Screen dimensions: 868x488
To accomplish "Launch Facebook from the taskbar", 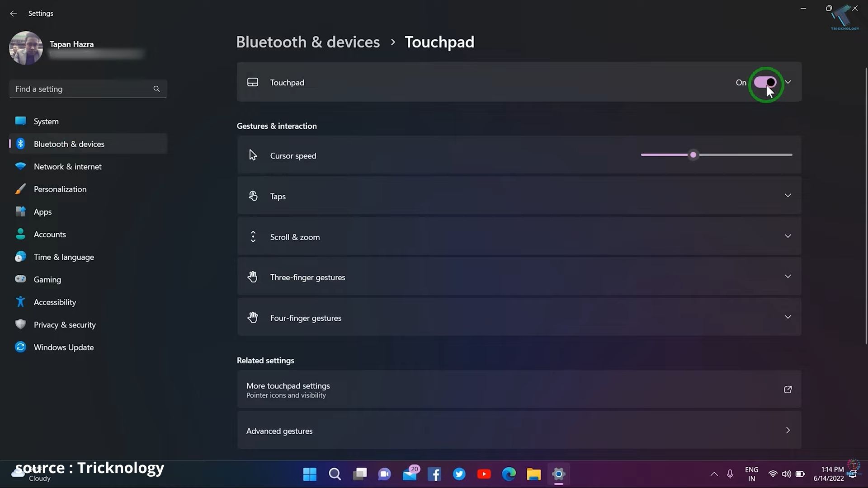I will (434, 474).
